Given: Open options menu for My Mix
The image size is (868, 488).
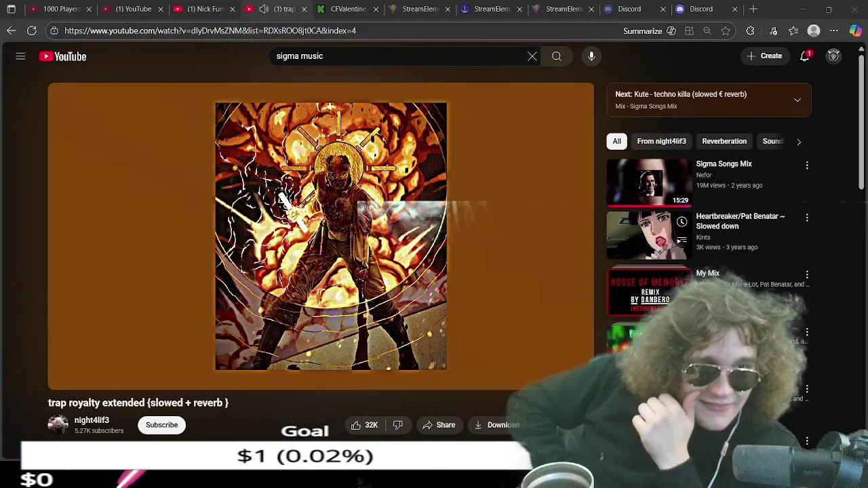Looking at the screenshot, I should [807, 274].
